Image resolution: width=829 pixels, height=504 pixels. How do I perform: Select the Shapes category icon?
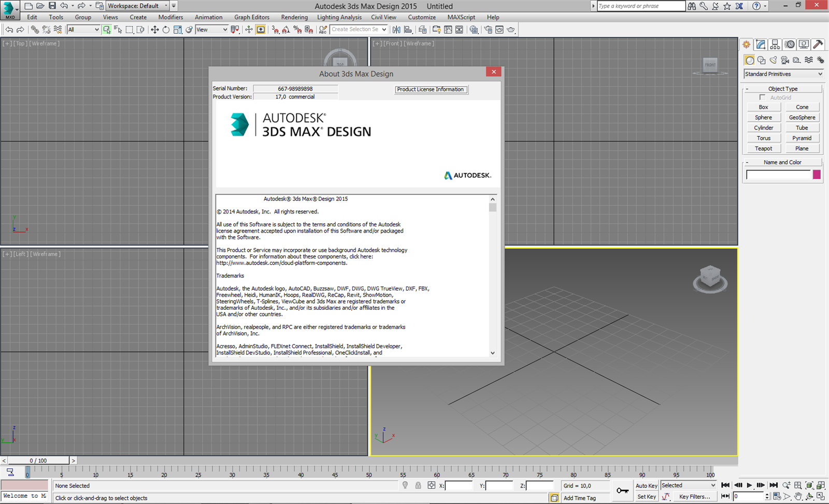pos(761,60)
